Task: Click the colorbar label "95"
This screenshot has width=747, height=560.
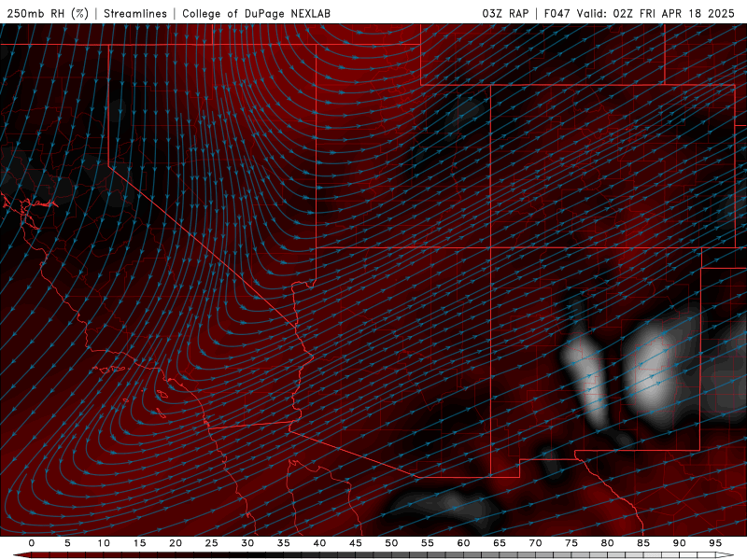Action: tap(715, 543)
